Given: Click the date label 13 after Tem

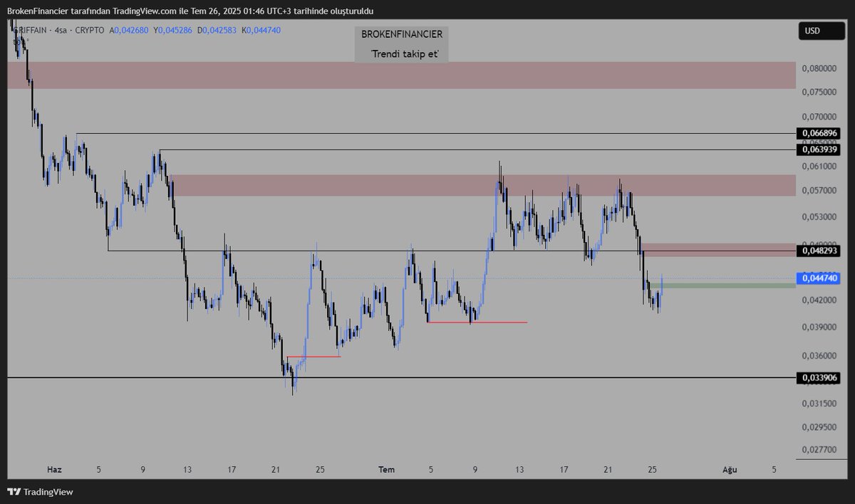Looking at the screenshot, I should 520,470.
